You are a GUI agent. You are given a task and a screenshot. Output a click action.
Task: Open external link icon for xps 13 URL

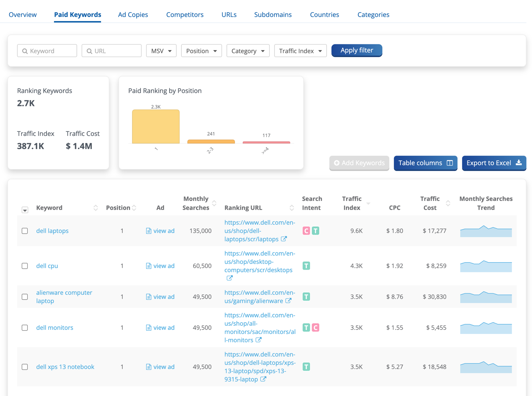click(x=263, y=379)
